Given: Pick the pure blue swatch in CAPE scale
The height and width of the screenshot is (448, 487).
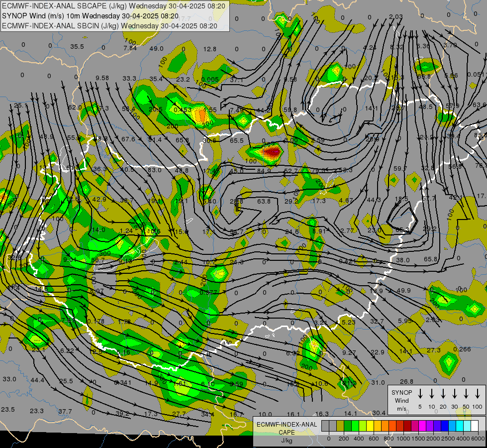Looking at the screenshot, I should tap(444, 426).
